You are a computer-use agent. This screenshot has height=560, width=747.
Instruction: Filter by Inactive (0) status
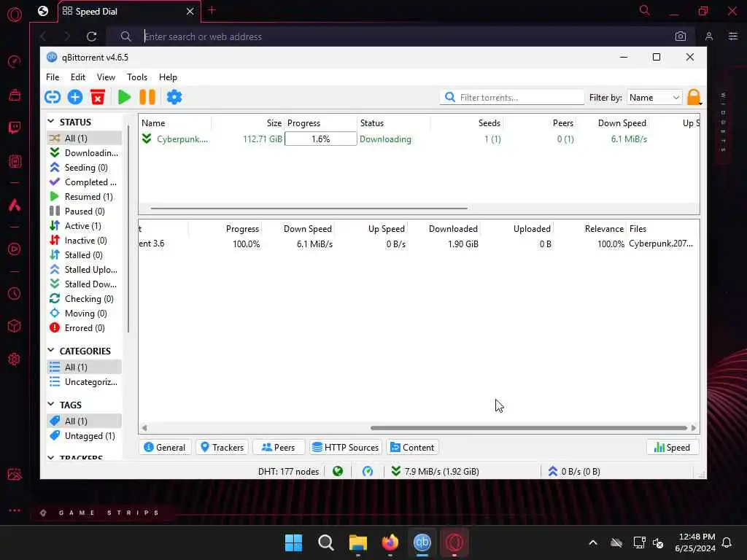(85, 241)
